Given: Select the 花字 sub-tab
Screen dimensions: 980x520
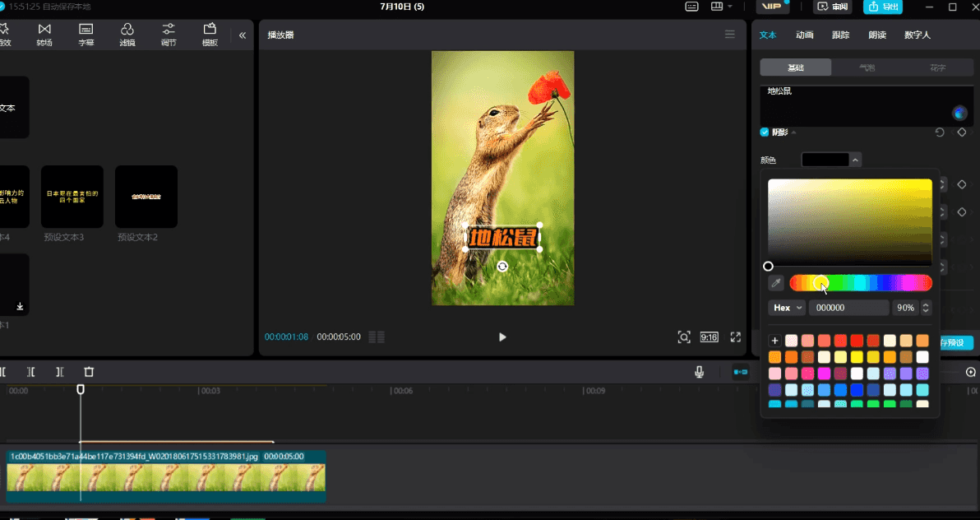Looking at the screenshot, I should click(x=937, y=67).
